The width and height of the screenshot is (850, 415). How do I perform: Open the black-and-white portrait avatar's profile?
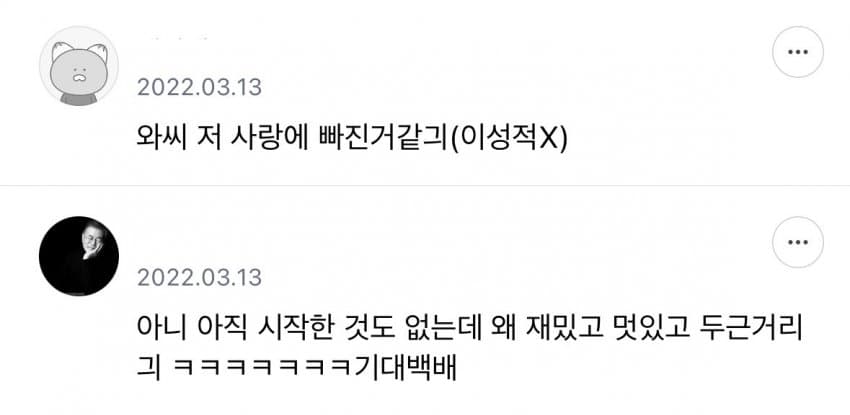pos(79,256)
